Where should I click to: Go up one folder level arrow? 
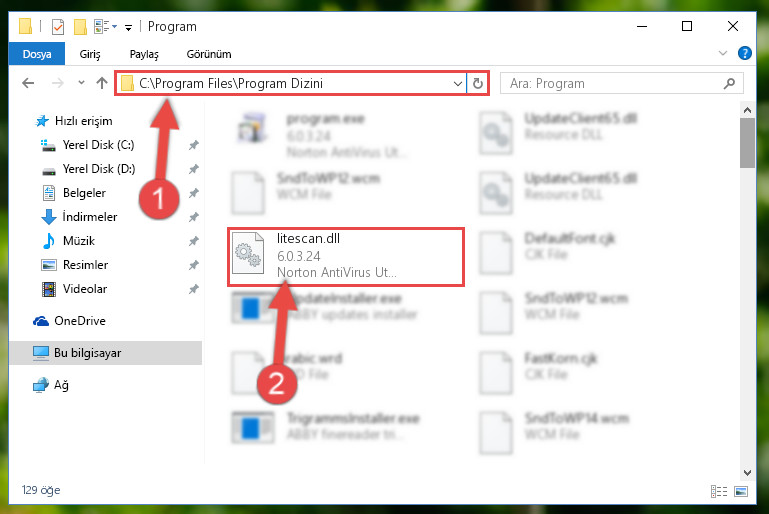coord(102,83)
